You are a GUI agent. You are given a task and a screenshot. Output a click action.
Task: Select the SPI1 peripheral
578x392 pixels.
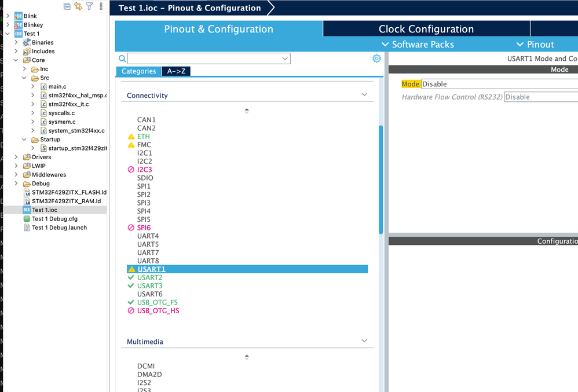pyautogui.click(x=144, y=186)
